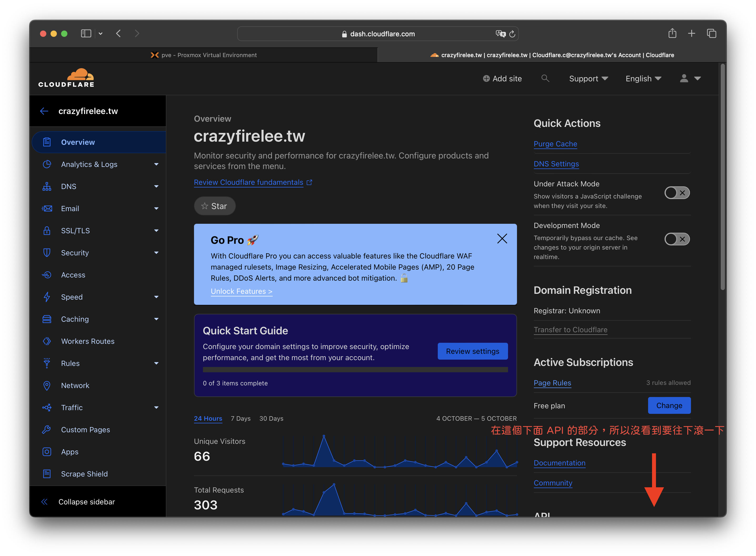Expand the SSL/TLS sidebar section

(x=75, y=231)
